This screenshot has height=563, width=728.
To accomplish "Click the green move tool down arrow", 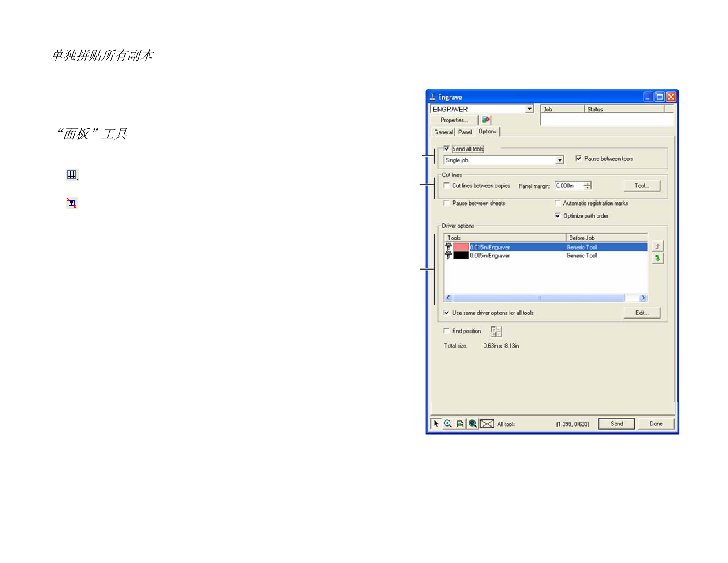I will pyautogui.click(x=657, y=258).
